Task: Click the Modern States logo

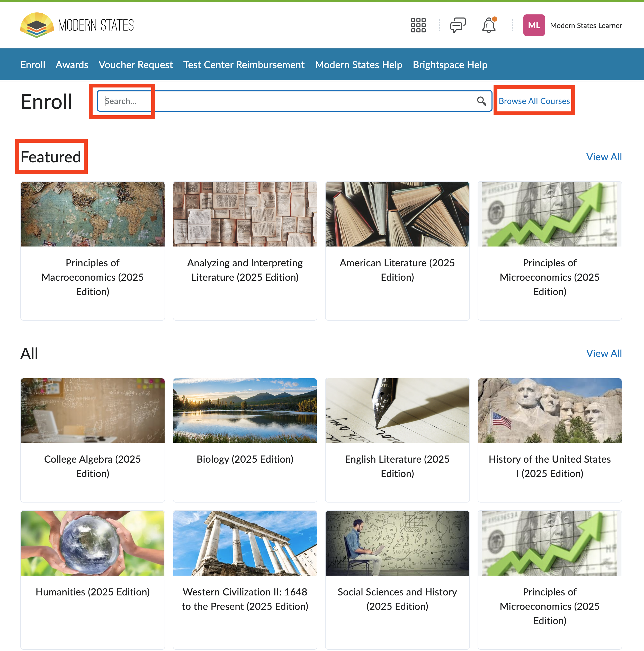Action: (x=77, y=25)
